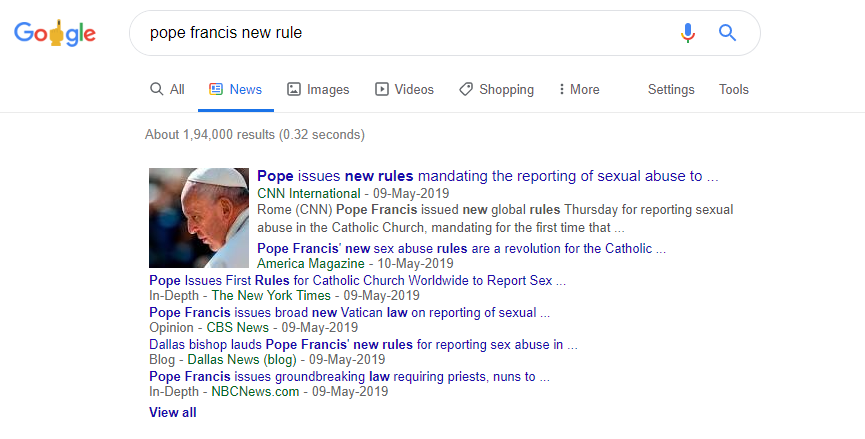Click the Google logo
This screenshot has height=439, width=865.
[x=55, y=34]
